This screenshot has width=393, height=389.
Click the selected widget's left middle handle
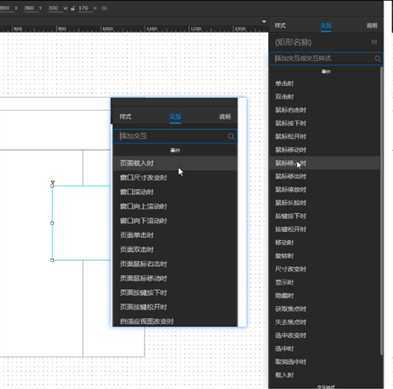52,223
